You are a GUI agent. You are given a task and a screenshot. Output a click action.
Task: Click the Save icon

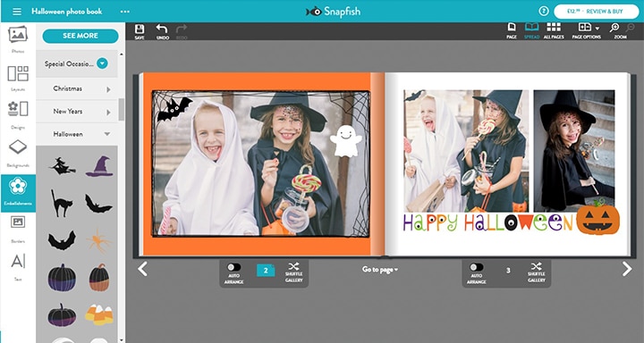[x=140, y=31]
